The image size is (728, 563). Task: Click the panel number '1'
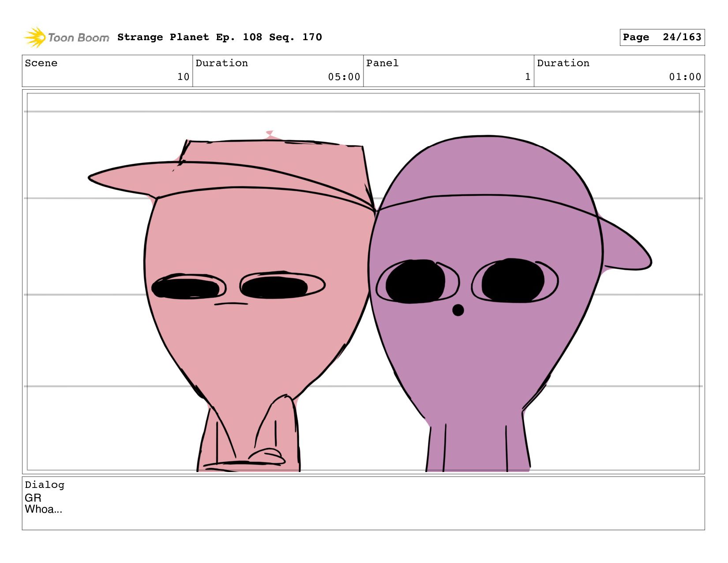528,77
